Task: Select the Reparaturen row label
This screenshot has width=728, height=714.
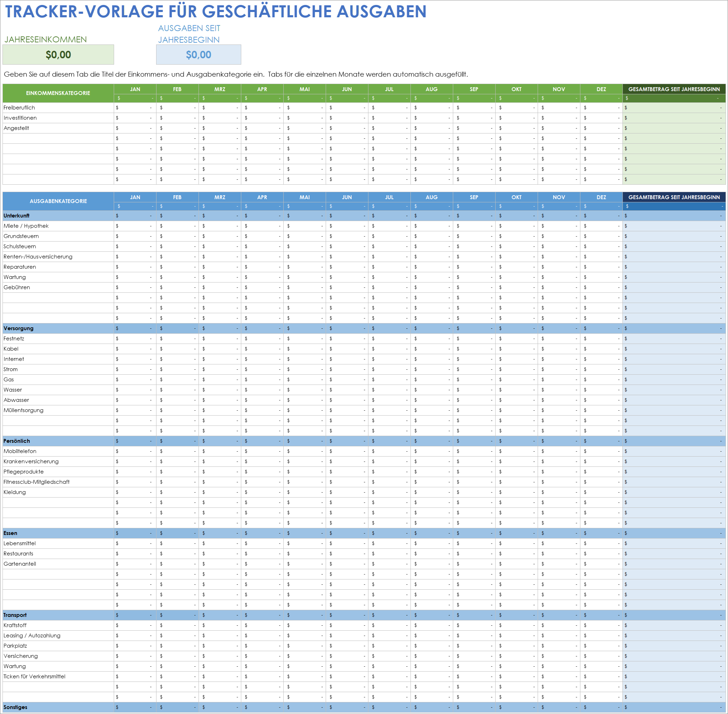Action: (x=58, y=267)
